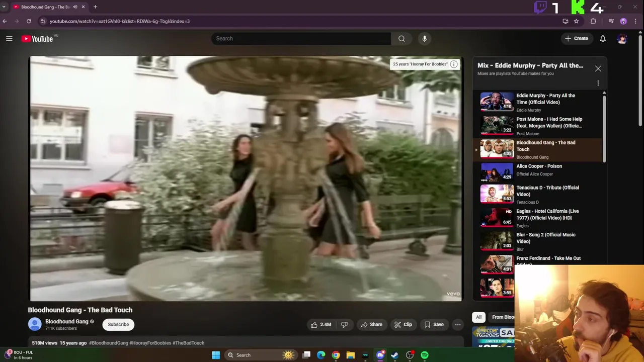Click the #HoorayForBoobies hashtag

[x=150, y=343]
